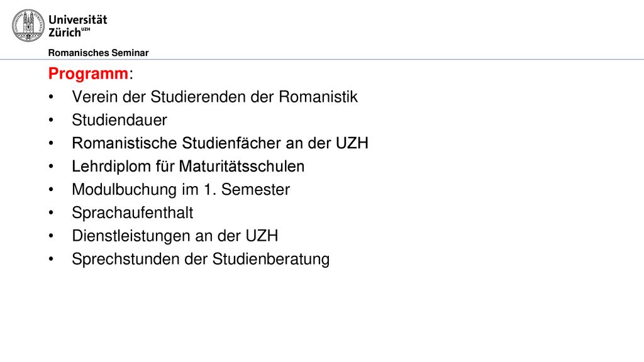Click the bullet before Sprechstunden
Screen dimensions: 644x362
pos(51,260)
